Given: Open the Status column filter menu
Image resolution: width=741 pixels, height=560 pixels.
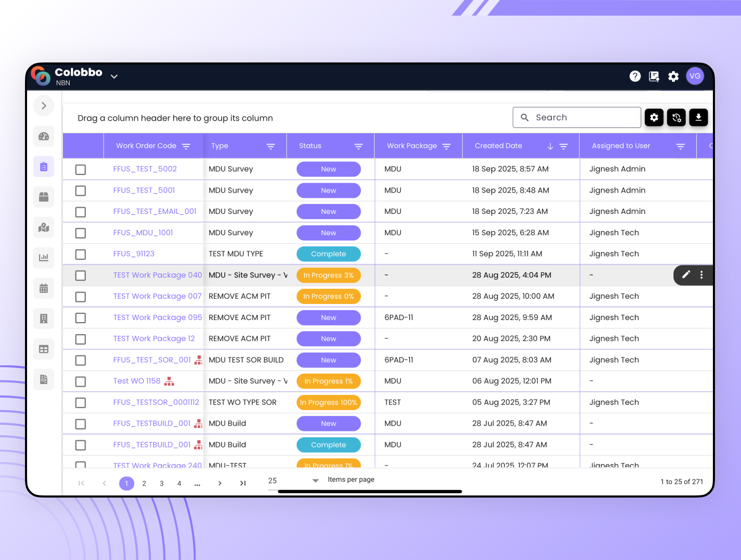Looking at the screenshot, I should pos(359,146).
